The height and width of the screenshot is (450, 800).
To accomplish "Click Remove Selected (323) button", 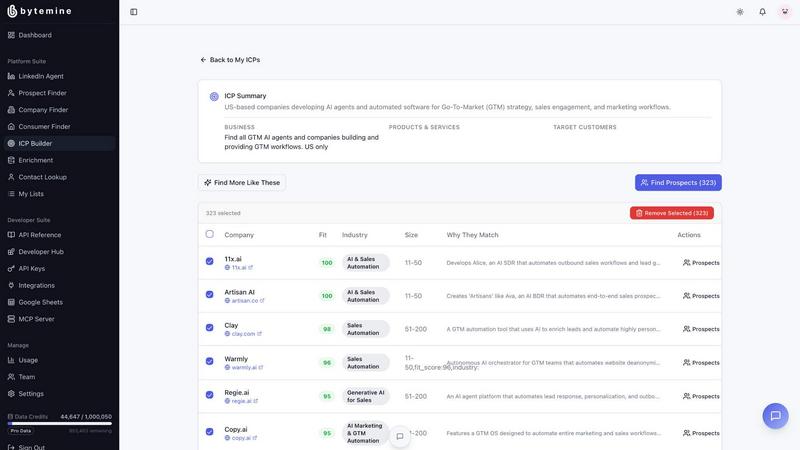I will click(x=671, y=213).
